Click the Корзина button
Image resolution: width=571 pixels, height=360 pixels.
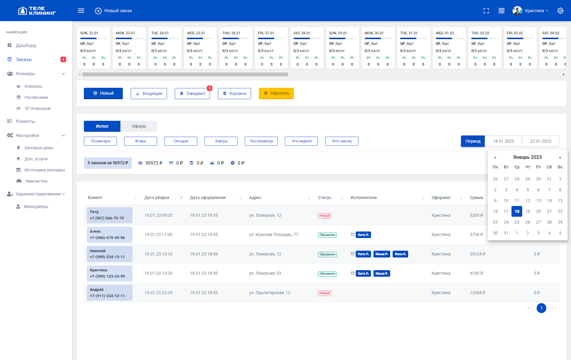click(x=234, y=94)
